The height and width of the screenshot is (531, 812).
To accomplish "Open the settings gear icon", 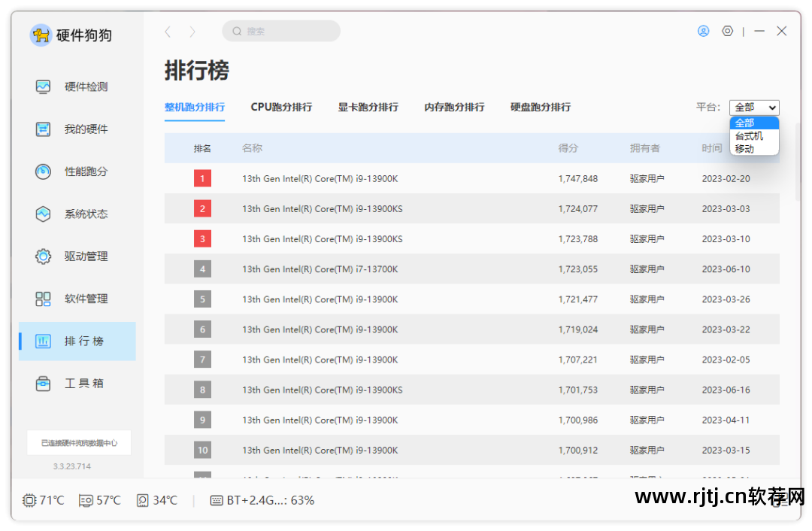I will (x=727, y=31).
